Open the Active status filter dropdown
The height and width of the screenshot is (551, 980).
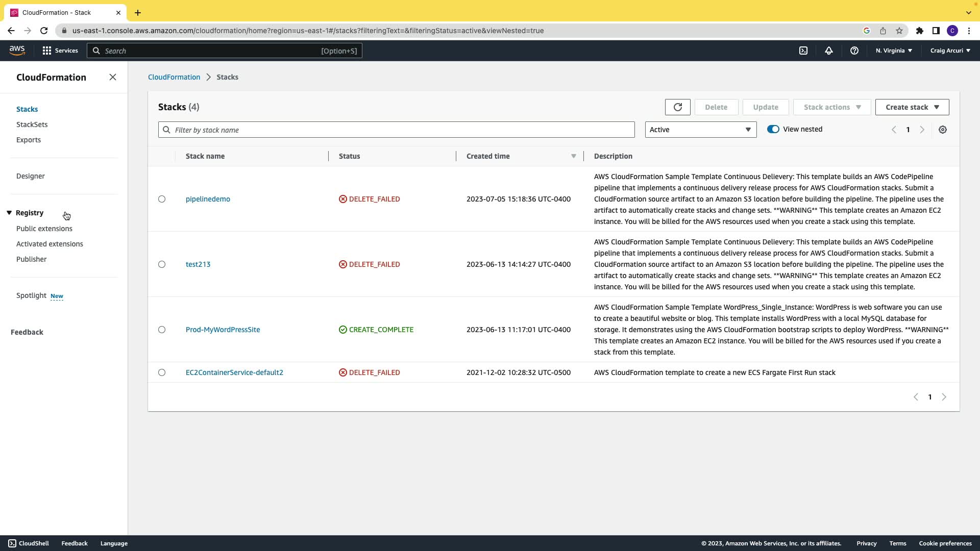(700, 130)
